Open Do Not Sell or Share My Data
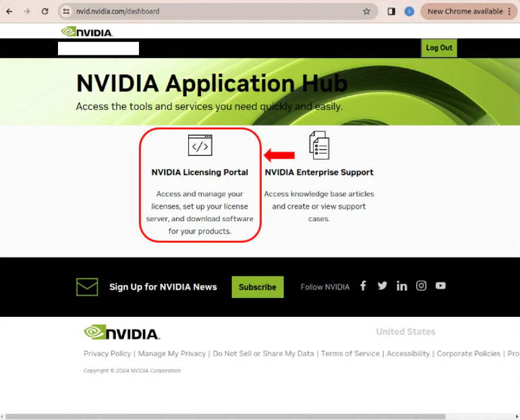Image resolution: width=520 pixels, height=420 pixels. 263,354
